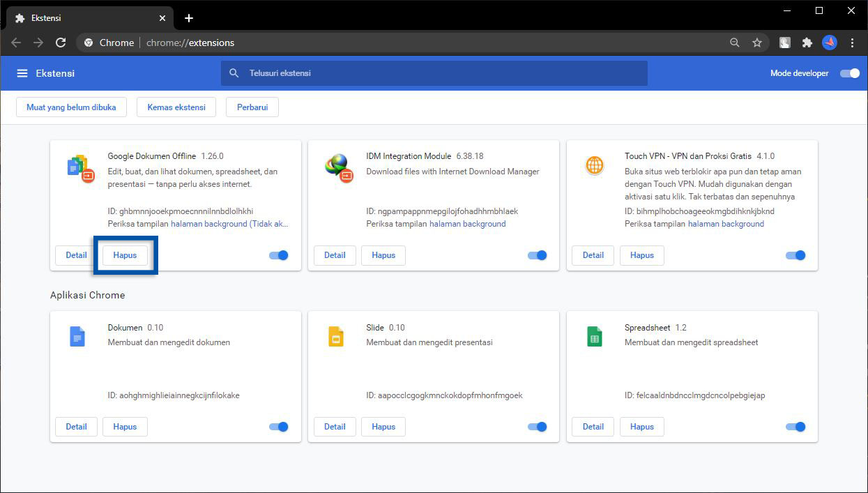Open the halaman background link for IDM
This screenshot has height=493, width=868.
pos(468,224)
